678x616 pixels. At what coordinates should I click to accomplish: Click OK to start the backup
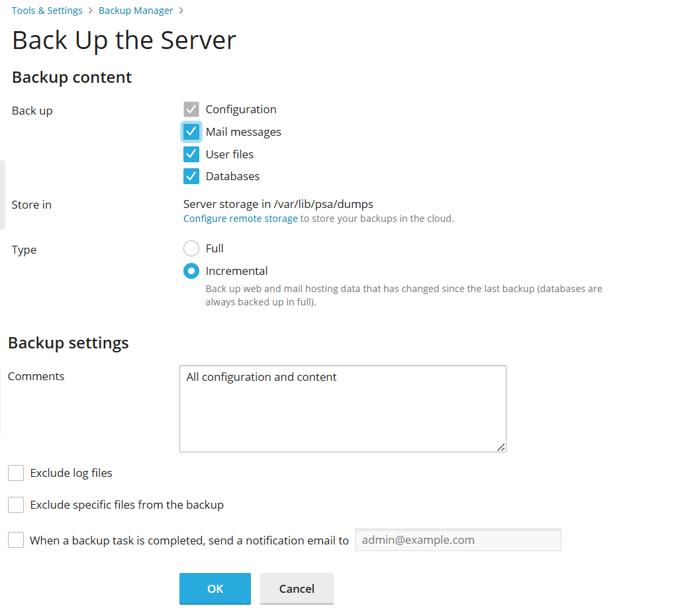click(x=215, y=588)
